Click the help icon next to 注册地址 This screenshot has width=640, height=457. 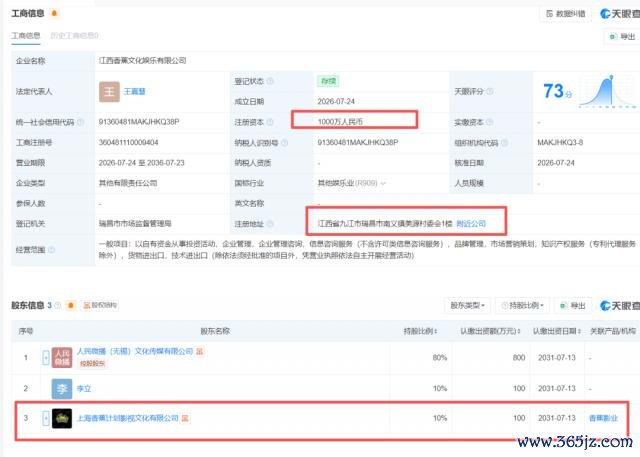(270, 224)
